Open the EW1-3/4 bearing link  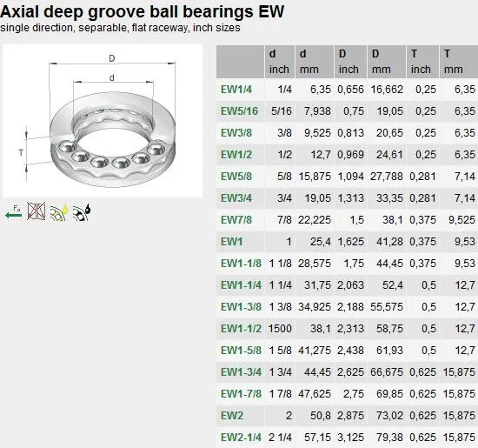click(x=241, y=372)
